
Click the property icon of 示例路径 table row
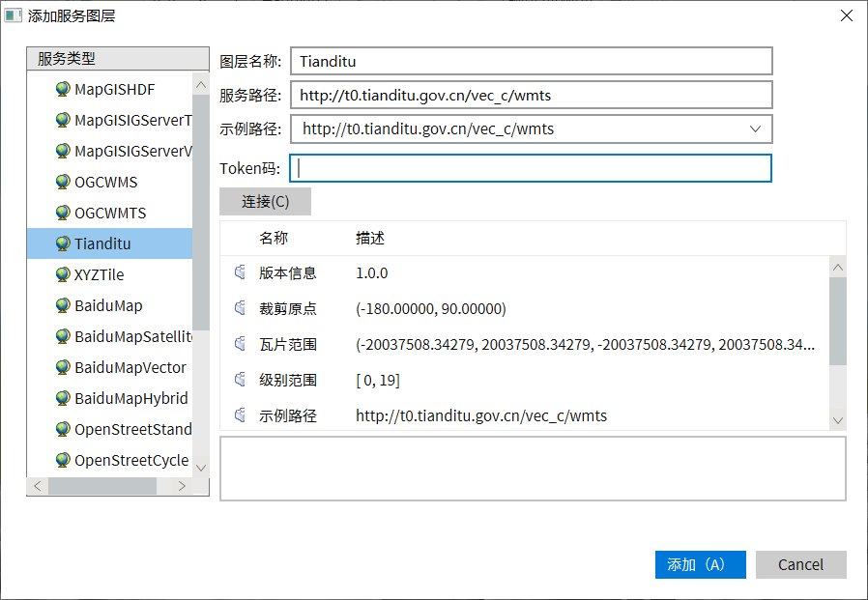[x=240, y=415]
